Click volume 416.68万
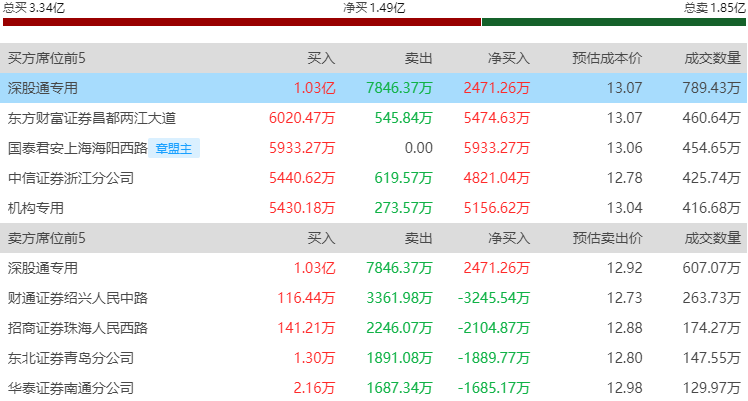Image resolution: width=748 pixels, height=401 pixels. pyautogui.click(x=711, y=208)
